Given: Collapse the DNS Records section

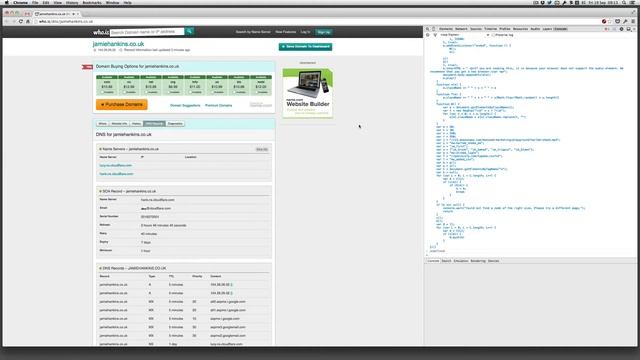Looking at the screenshot, I should click(100, 268).
